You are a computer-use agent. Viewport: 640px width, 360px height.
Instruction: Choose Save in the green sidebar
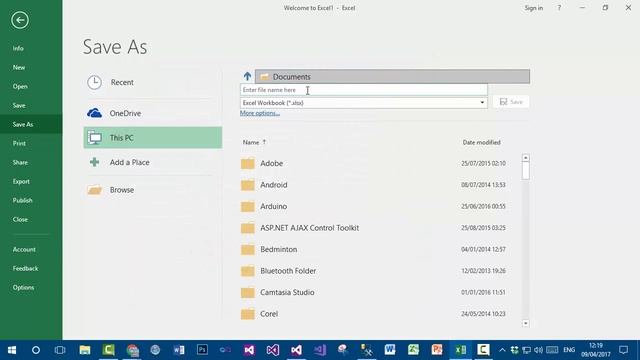19,105
